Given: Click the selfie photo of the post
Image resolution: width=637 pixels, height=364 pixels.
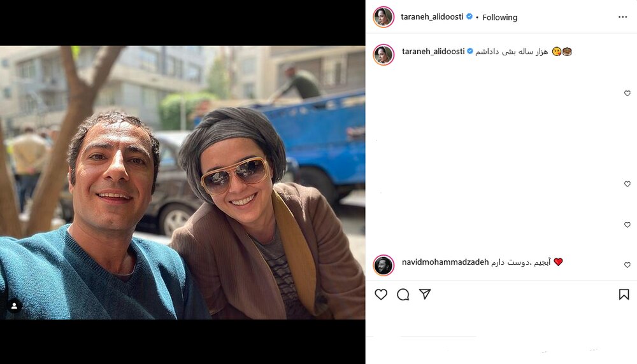Looking at the screenshot, I should [182, 182].
